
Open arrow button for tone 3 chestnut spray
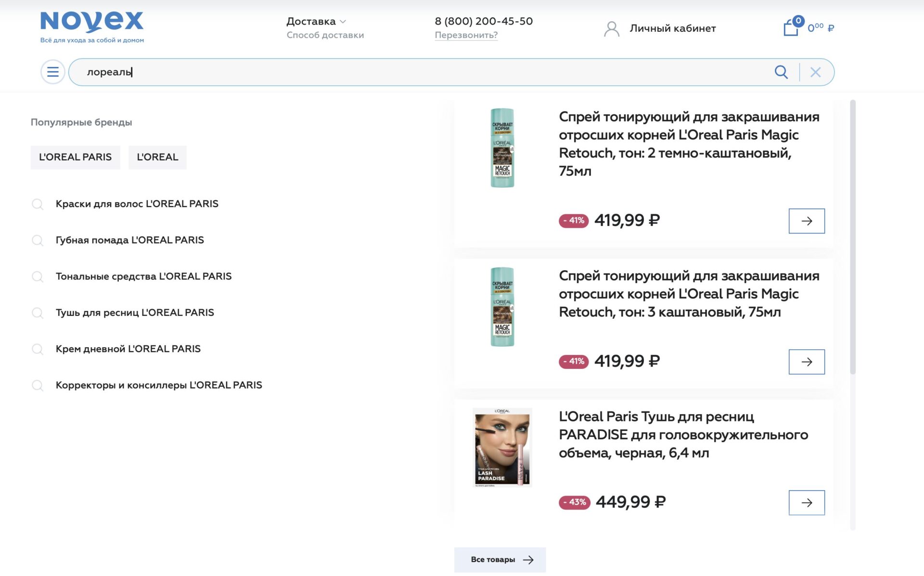pos(807,362)
